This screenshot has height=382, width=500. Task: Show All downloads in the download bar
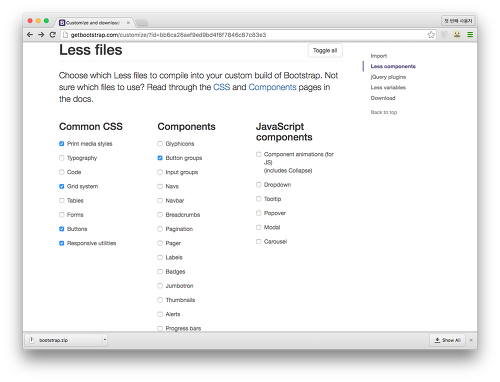click(x=447, y=340)
